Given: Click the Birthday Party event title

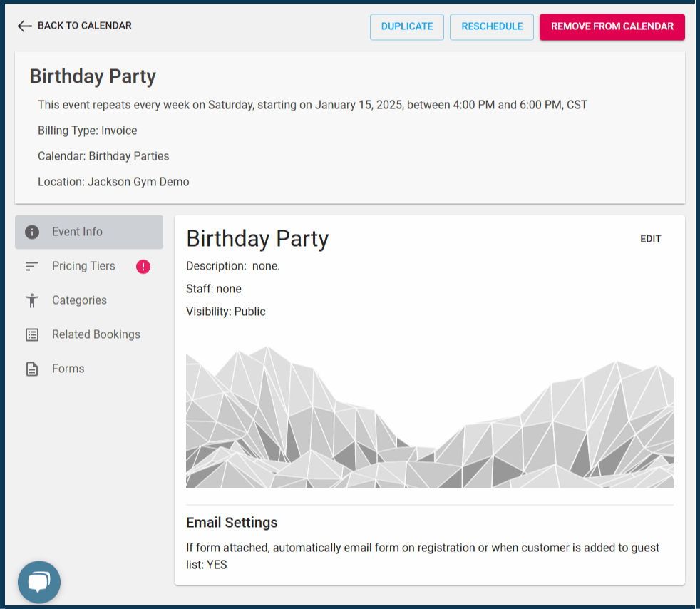Looking at the screenshot, I should click(x=92, y=76).
